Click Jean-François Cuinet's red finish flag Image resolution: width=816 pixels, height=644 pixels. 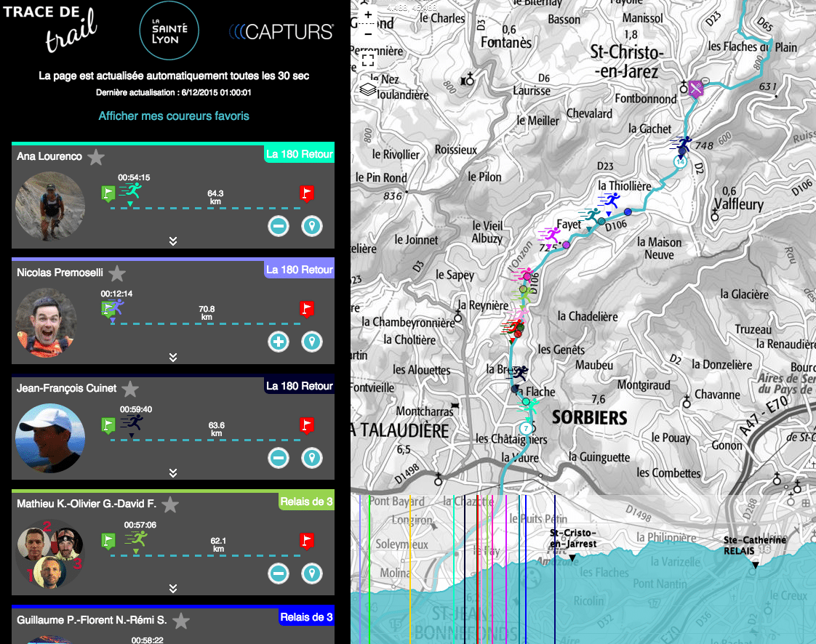pos(306,425)
